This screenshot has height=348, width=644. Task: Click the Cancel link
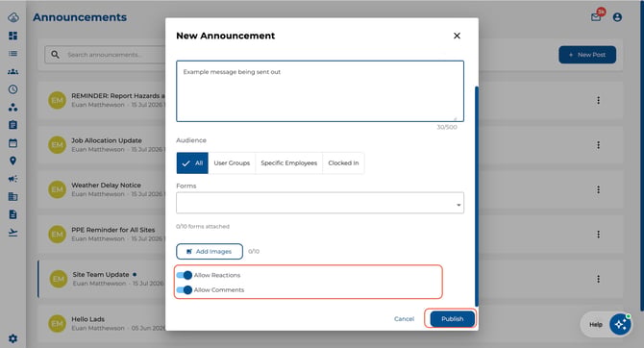(404, 319)
